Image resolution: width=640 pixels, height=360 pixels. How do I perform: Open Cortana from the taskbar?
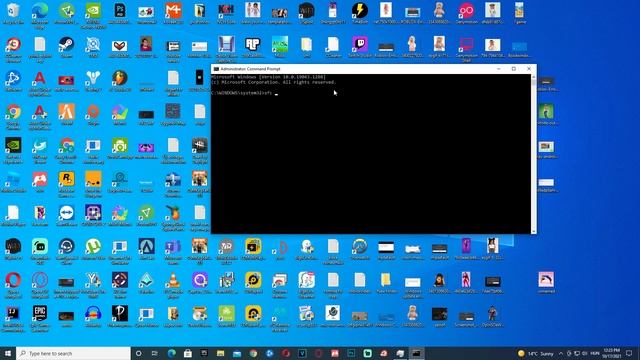point(138,353)
